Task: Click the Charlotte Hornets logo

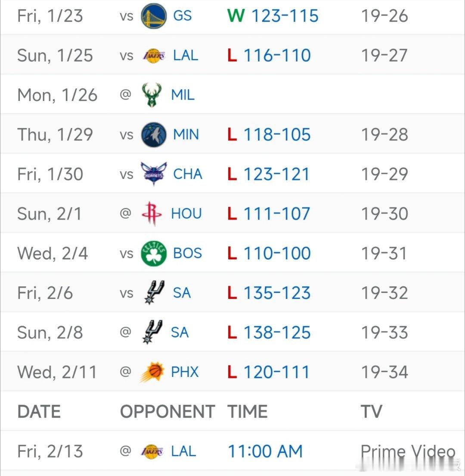Action: [x=154, y=174]
